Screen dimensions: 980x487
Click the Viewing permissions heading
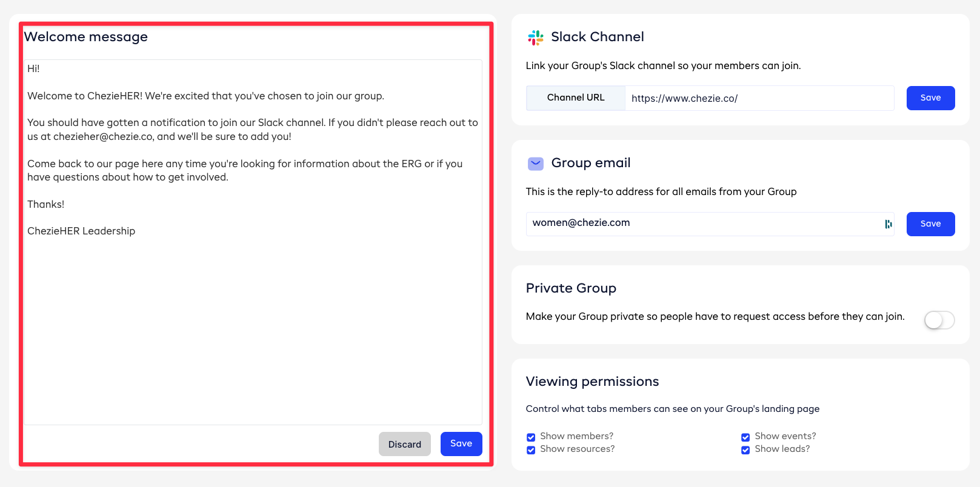point(592,382)
